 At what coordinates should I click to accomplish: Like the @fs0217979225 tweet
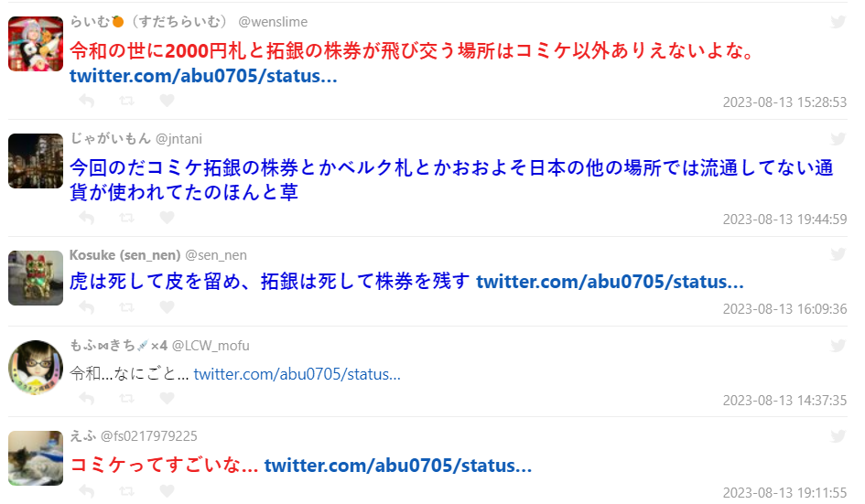coord(168,490)
